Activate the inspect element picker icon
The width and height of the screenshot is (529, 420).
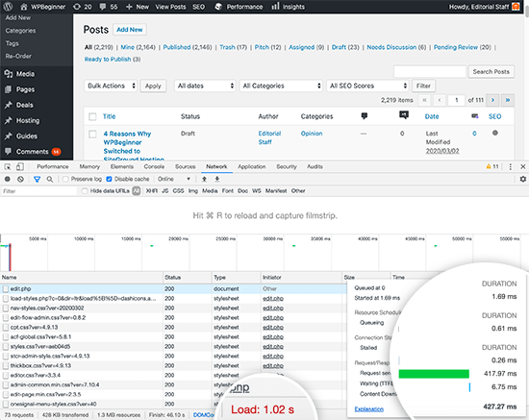8,166
